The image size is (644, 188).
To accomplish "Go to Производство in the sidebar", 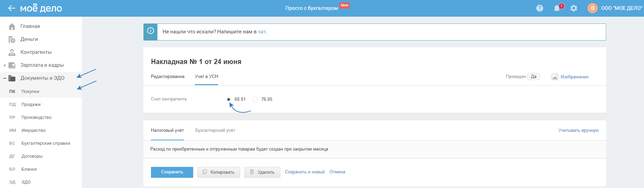I will click(36, 117).
